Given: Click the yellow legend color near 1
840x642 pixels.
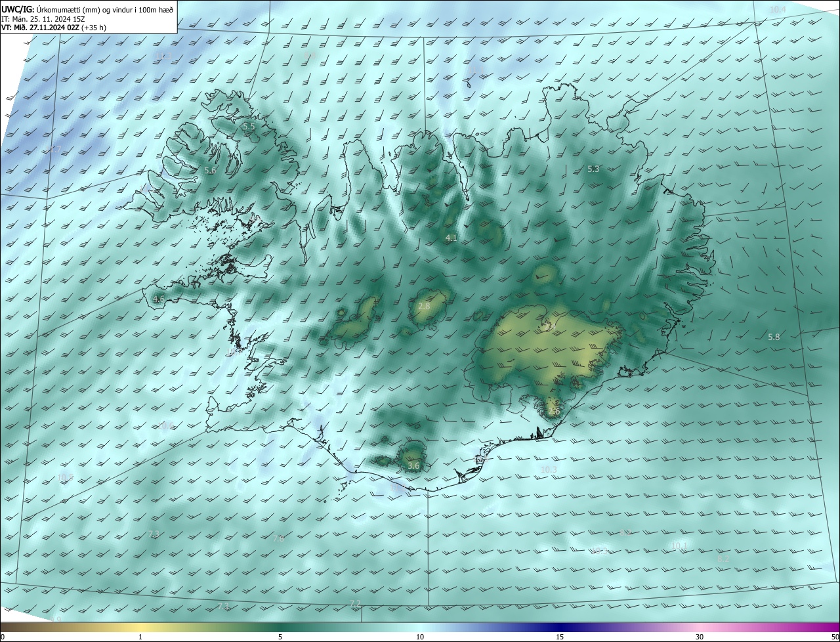Looking at the screenshot, I should tap(140, 627).
